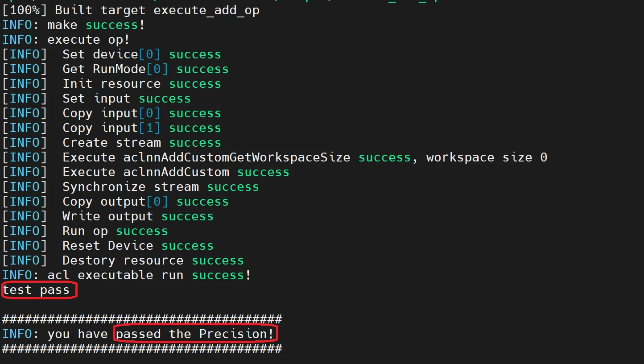This screenshot has width=644, height=364.
Task: Click the red-boxed "test pass" text
Action: 37,290
